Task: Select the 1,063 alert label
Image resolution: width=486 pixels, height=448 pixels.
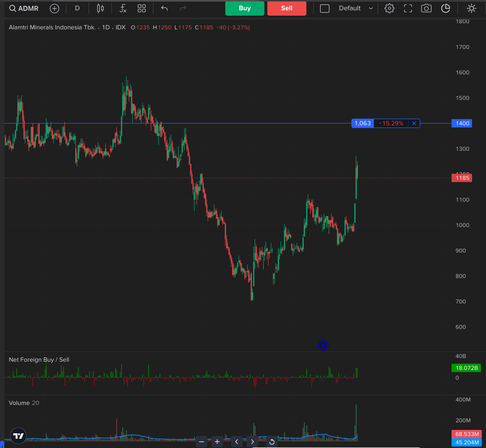Action: coord(363,123)
